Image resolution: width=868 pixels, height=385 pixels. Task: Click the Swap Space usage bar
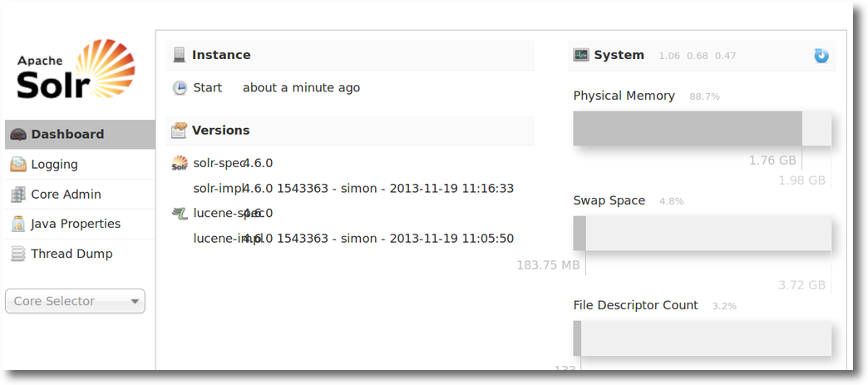click(702, 233)
